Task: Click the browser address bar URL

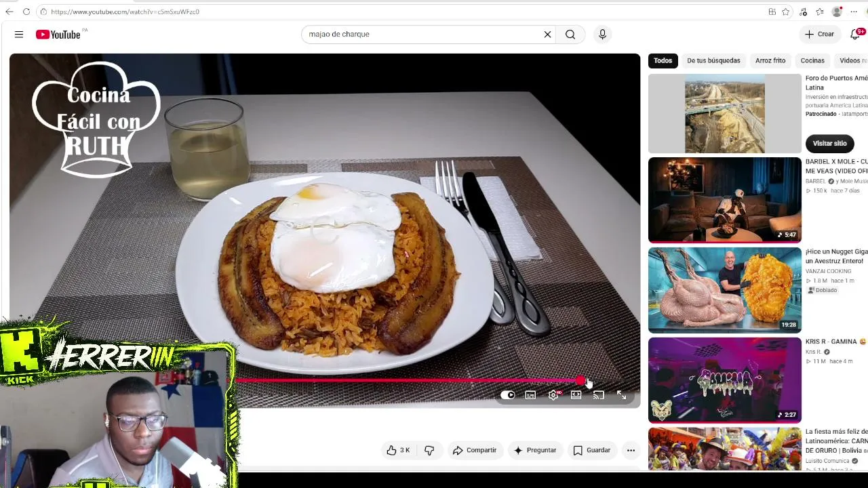Action: [125, 12]
